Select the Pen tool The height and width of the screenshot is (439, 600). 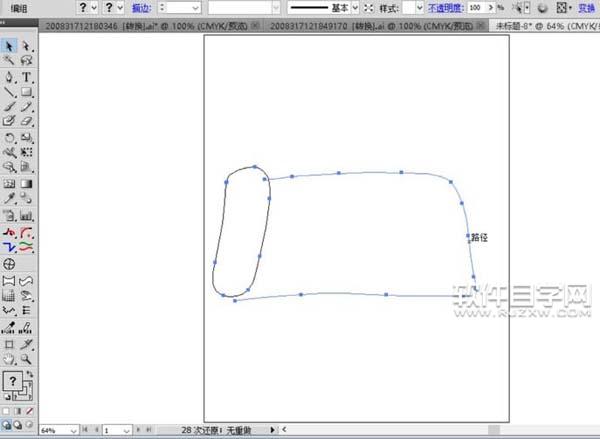click(9, 77)
